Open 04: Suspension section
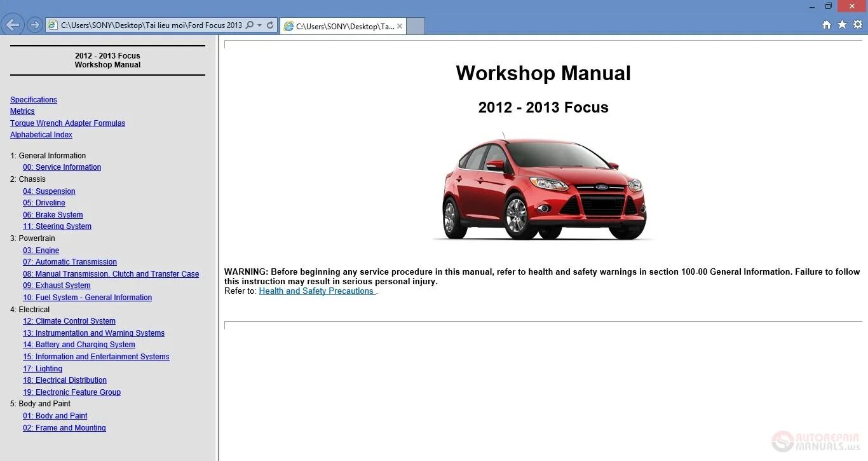Viewport: 868px width, 461px height. click(x=49, y=191)
